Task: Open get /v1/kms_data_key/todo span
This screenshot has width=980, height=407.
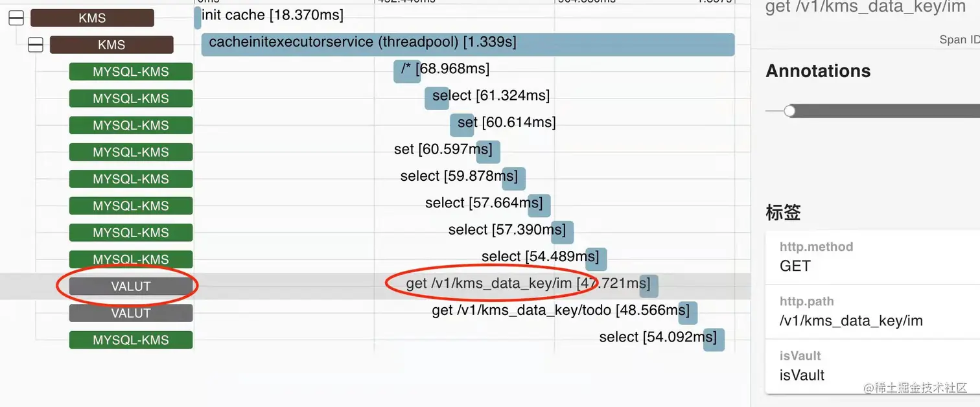Action: [x=688, y=312]
